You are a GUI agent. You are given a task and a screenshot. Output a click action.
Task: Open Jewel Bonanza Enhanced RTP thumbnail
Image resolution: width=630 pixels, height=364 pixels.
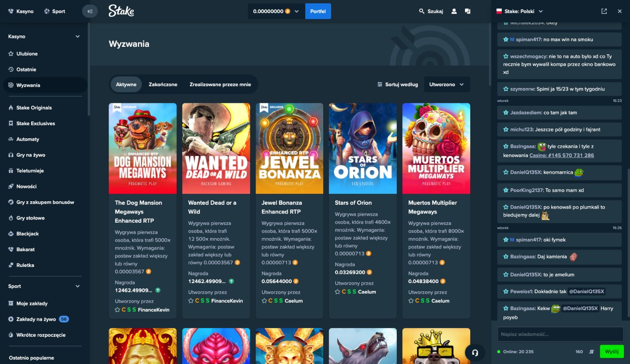coord(289,148)
